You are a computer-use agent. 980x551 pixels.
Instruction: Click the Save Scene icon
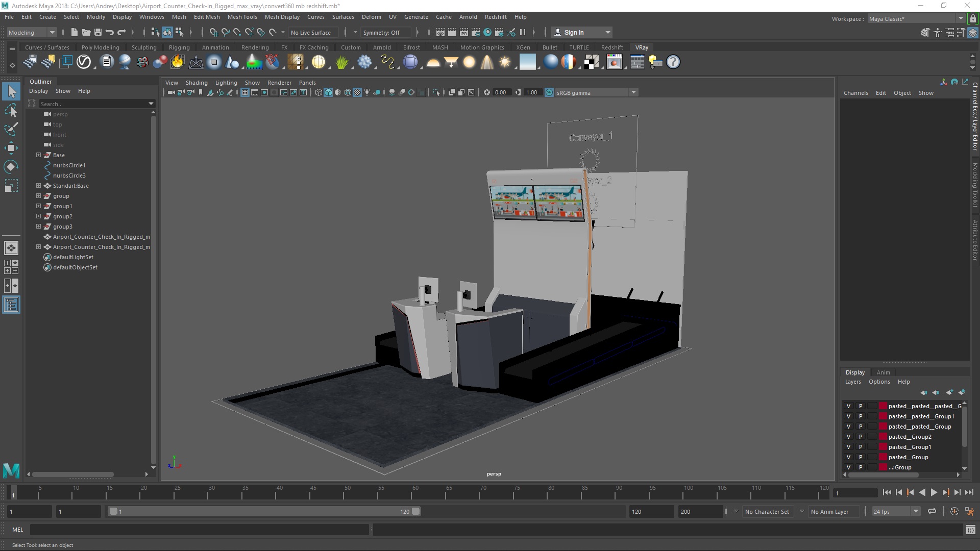point(98,32)
